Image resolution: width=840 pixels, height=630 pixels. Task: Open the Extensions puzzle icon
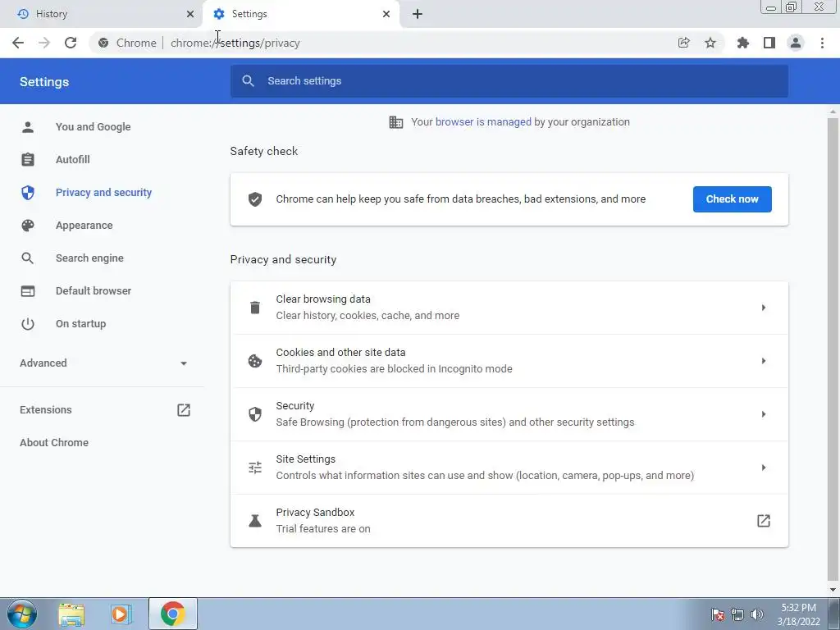click(743, 43)
